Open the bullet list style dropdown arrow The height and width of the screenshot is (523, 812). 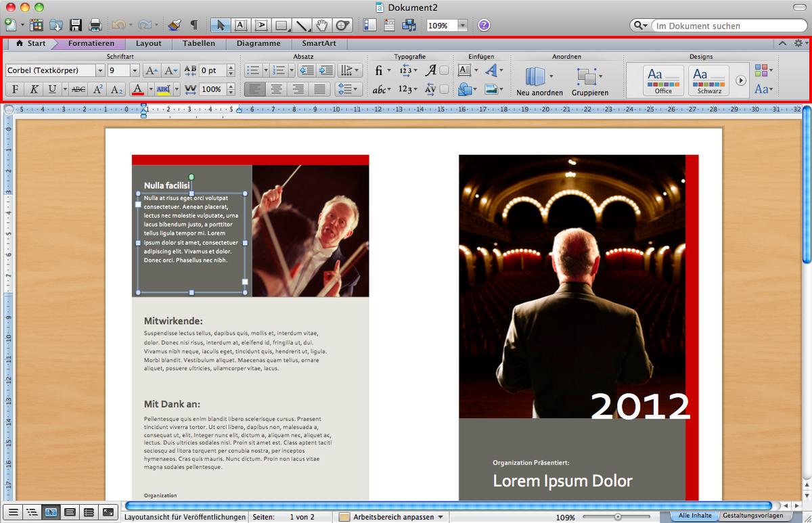(x=266, y=70)
